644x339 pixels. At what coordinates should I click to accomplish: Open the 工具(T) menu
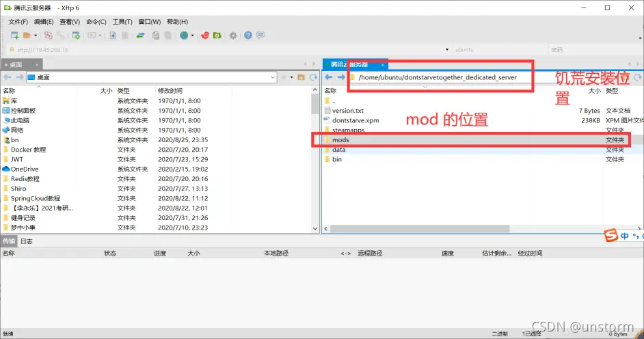click(x=122, y=22)
